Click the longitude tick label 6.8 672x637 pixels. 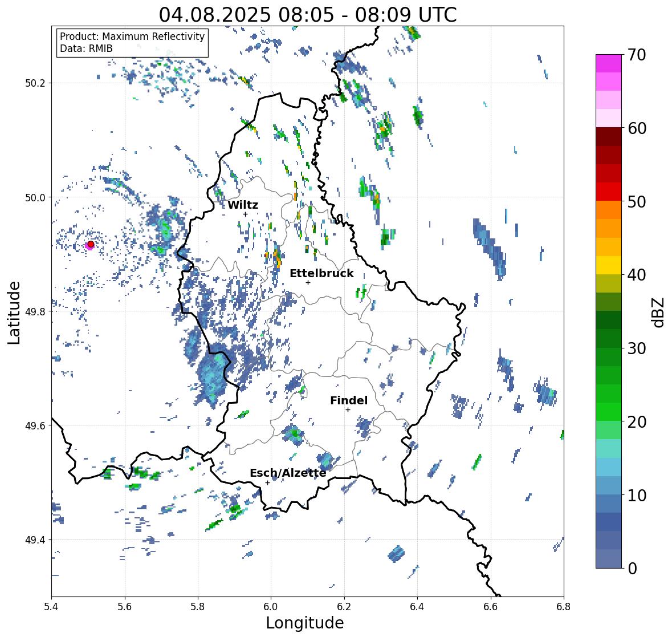click(564, 607)
